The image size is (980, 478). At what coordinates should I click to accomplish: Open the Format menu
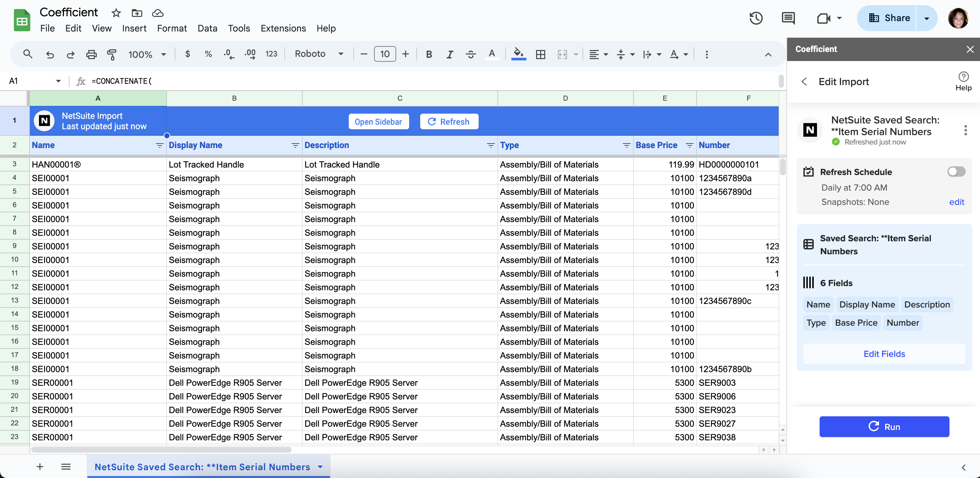[172, 28]
